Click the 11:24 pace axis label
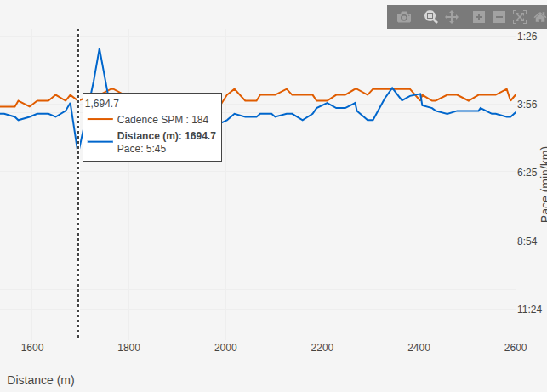547x392 pixels. click(530, 309)
